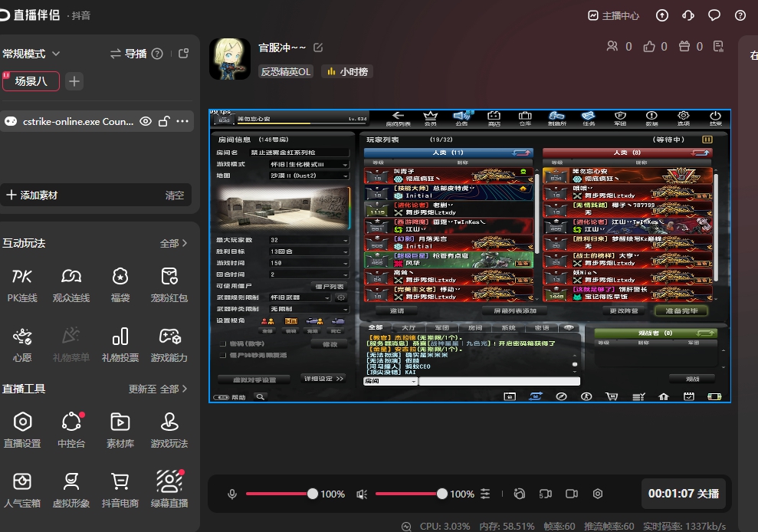The height and width of the screenshot is (532, 758).
Task: Adjust the speaker volume slider
Action: (x=409, y=494)
